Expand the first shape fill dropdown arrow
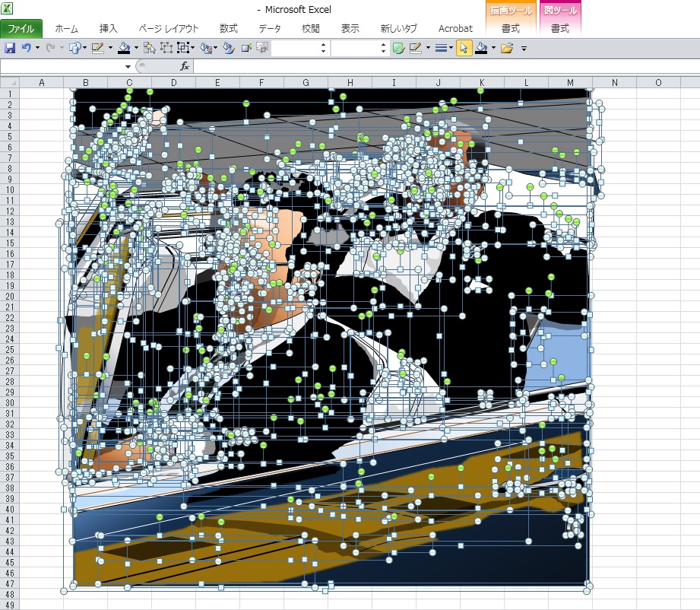 (136, 48)
